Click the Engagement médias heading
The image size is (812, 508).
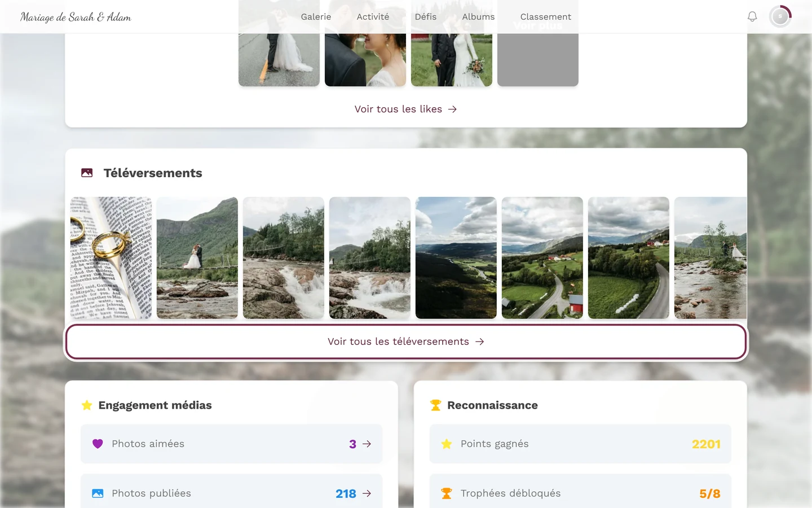[155, 405]
